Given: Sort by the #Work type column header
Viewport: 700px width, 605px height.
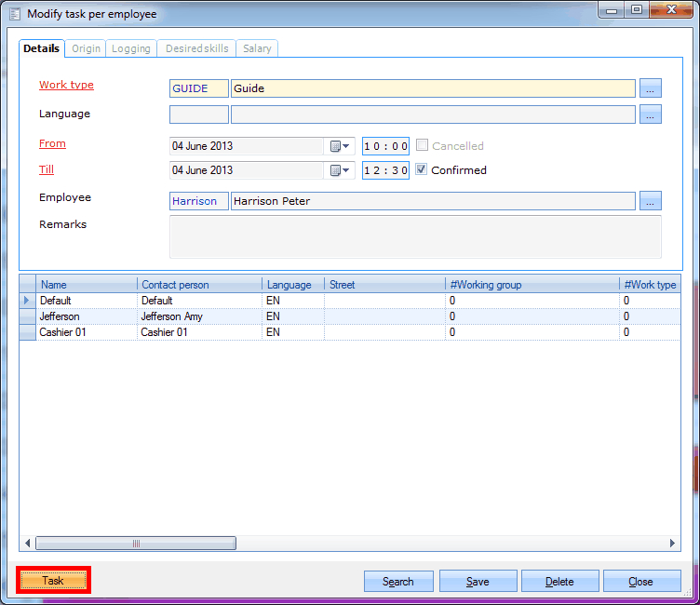Looking at the screenshot, I should [x=650, y=285].
